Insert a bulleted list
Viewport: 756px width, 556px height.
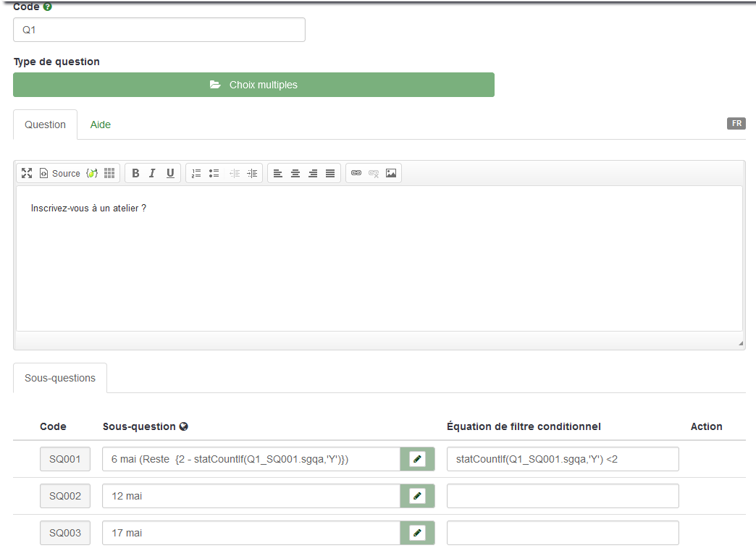click(x=214, y=173)
